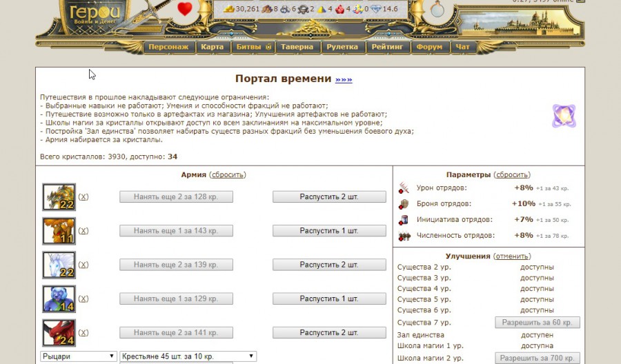This screenshot has width=621, height=364.
Task: Click the glowing time portal crystal icon
Action: (564, 116)
